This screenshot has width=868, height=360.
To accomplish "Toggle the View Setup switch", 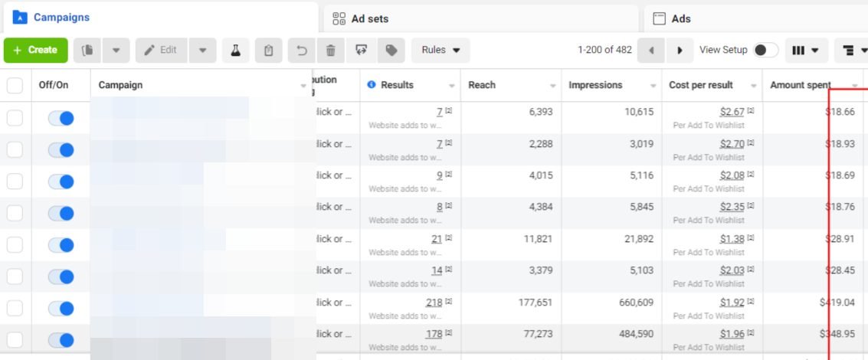I will pyautogui.click(x=765, y=50).
